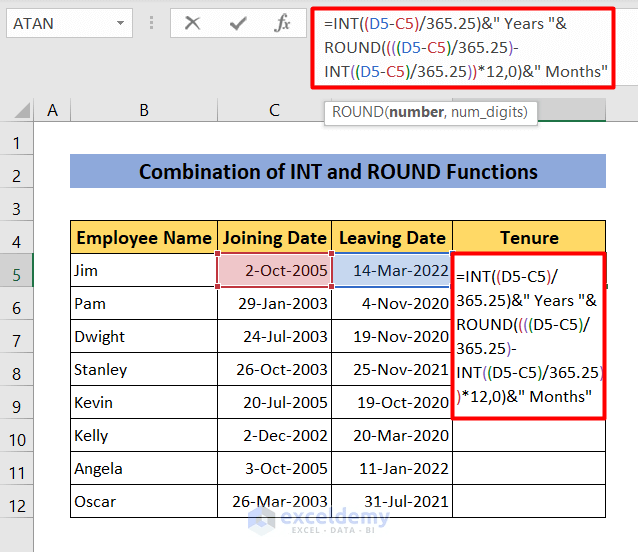The height and width of the screenshot is (552, 638).
Task: Select the empty Tenure cell for Angela
Action: [x=529, y=468]
